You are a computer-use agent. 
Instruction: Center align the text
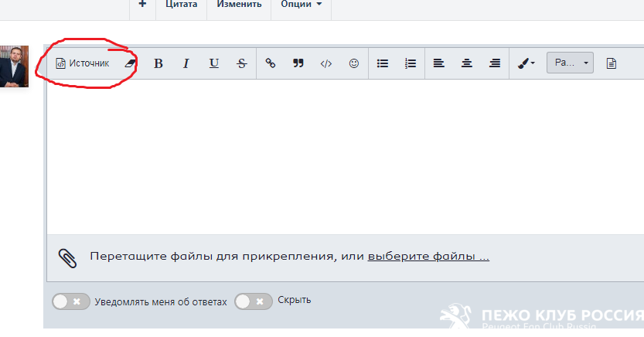pos(467,63)
